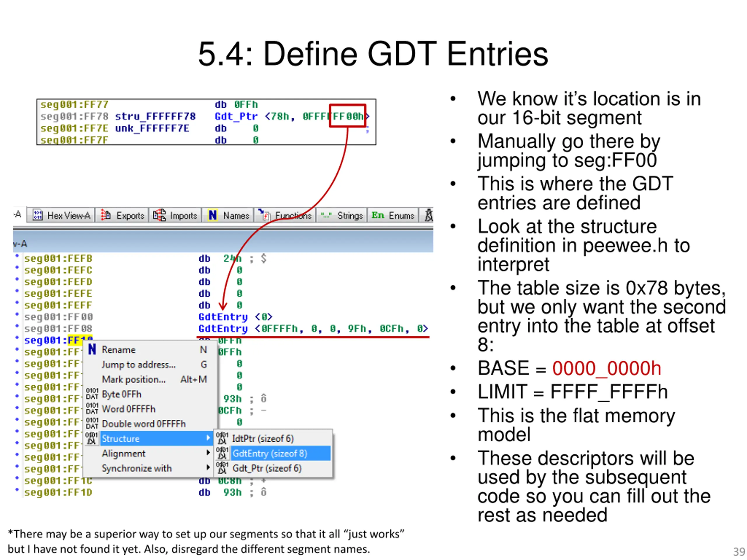Screen dimensions: 747x560
Task: Click the Enums En icon
Action: coord(378,215)
